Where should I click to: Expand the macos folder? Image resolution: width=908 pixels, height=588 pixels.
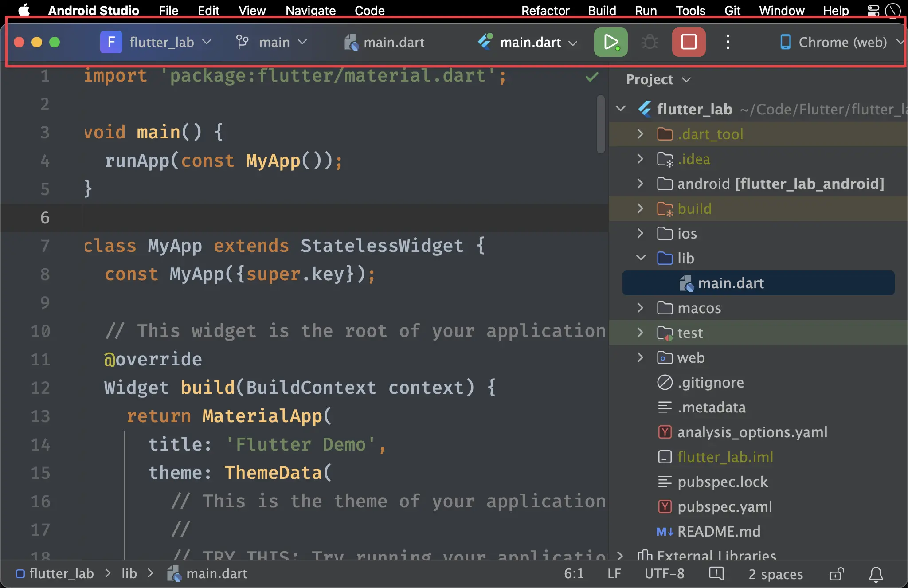point(640,307)
